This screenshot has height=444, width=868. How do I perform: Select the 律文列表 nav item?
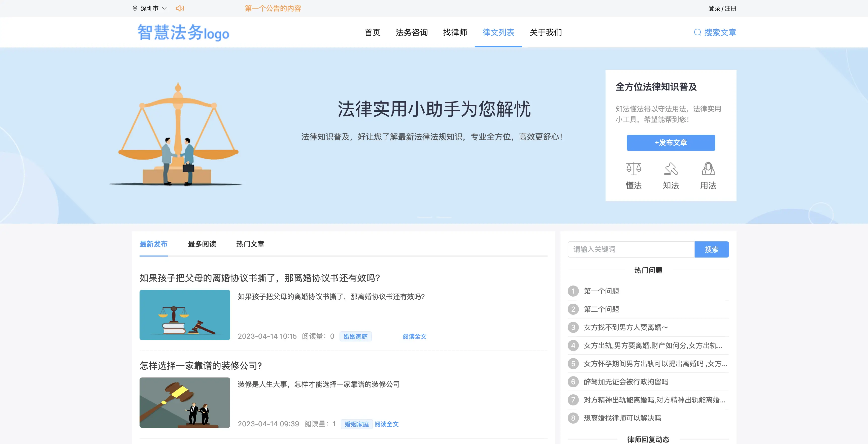click(x=498, y=32)
